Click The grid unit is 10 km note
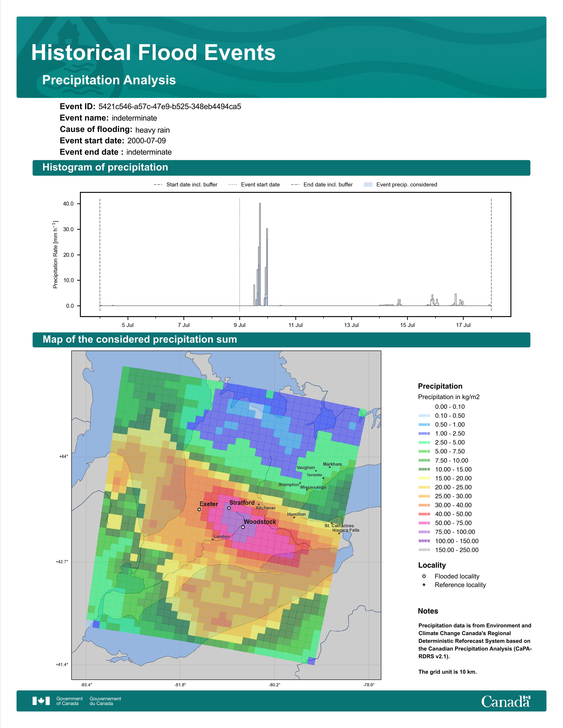 (x=448, y=672)
